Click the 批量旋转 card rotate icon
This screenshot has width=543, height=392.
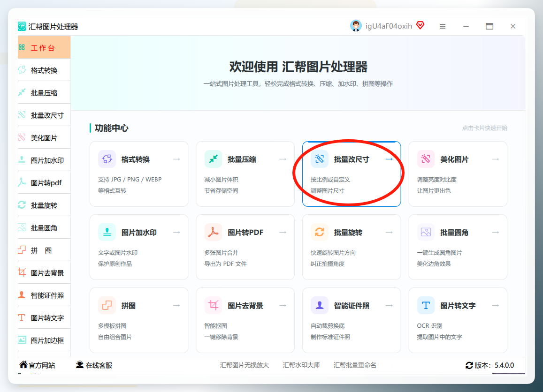tap(320, 232)
